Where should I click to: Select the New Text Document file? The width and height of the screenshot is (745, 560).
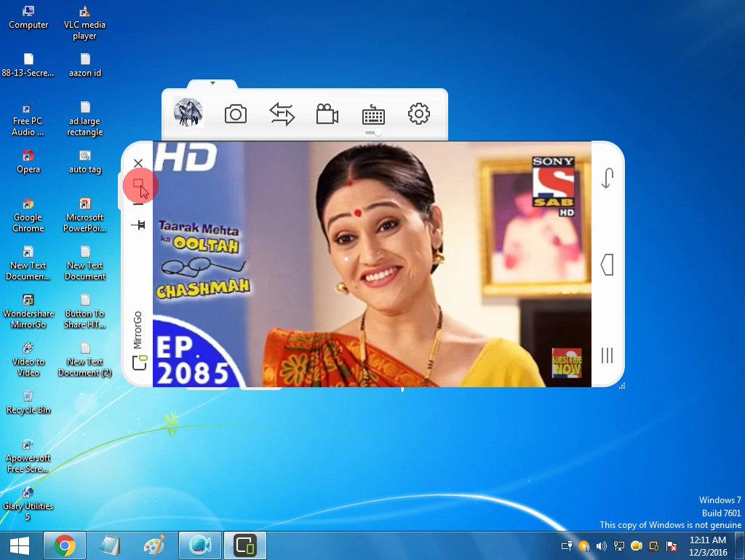85,263
